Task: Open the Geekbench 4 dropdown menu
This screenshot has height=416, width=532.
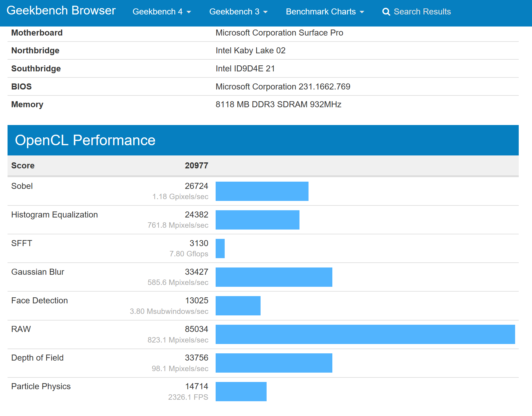Action: tap(162, 12)
